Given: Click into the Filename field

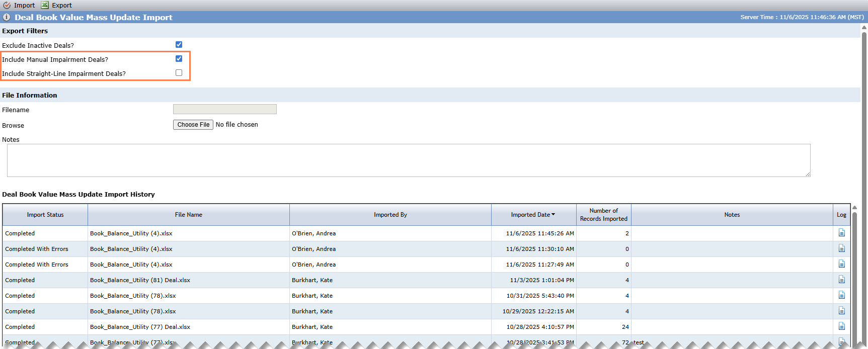Looking at the screenshot, I should (x=225, y=109).
